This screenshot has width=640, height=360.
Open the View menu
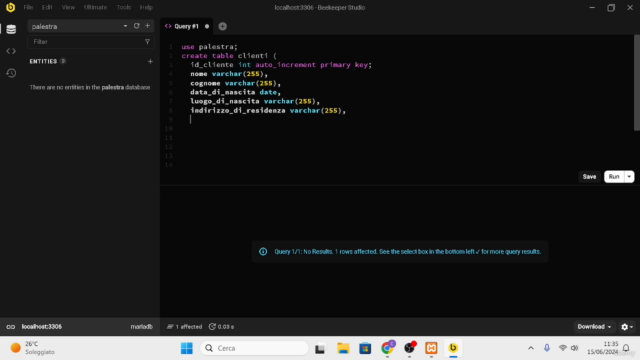pos(68,7)
